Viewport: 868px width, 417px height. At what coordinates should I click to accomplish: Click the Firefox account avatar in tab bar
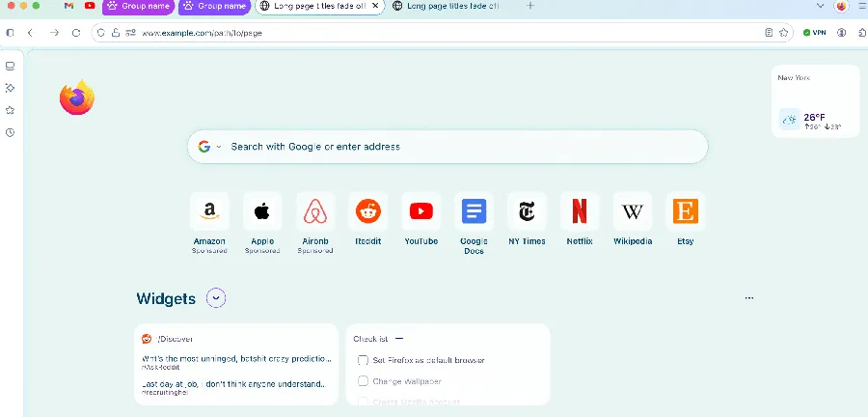(x=841, y=6)
